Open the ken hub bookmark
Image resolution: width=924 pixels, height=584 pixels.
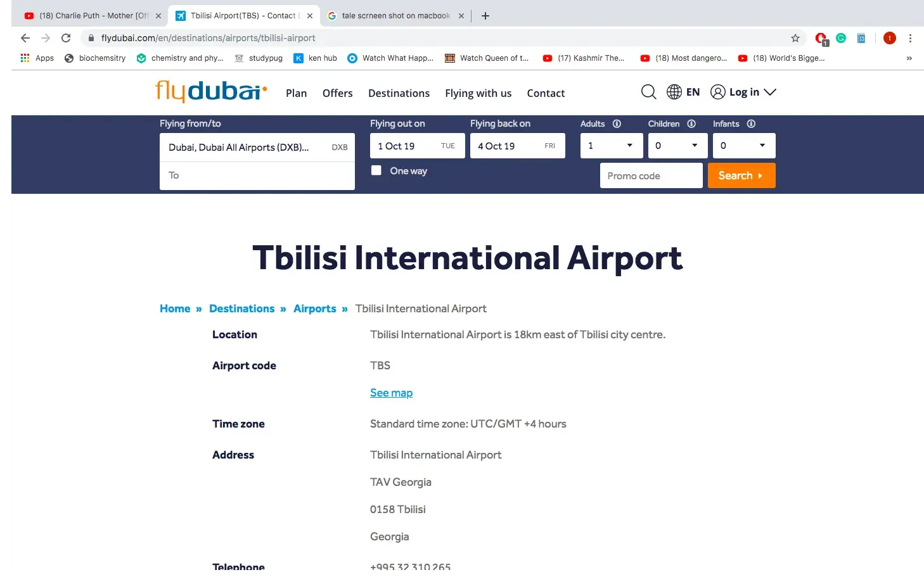pyautogui.click(x=316, y=58)
